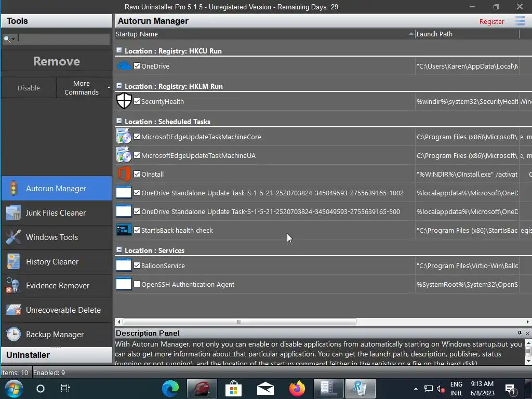Click the search magnifier icon

coord(6,38)
